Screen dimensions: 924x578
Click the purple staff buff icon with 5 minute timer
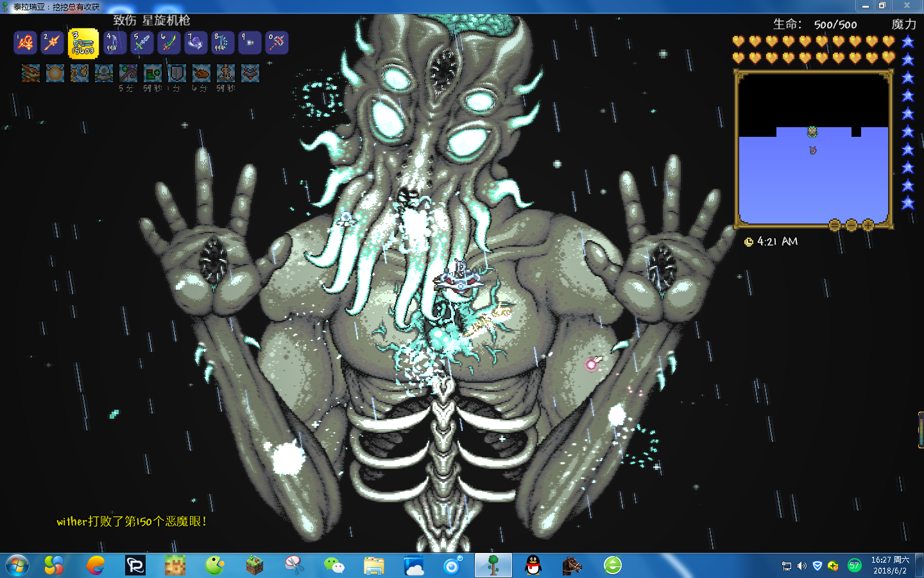[128, 73]
